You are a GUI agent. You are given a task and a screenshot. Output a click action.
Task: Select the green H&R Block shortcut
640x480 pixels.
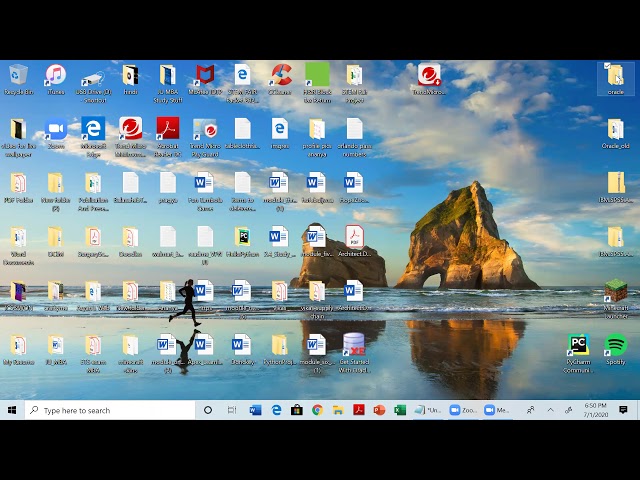tap(317, 83)
